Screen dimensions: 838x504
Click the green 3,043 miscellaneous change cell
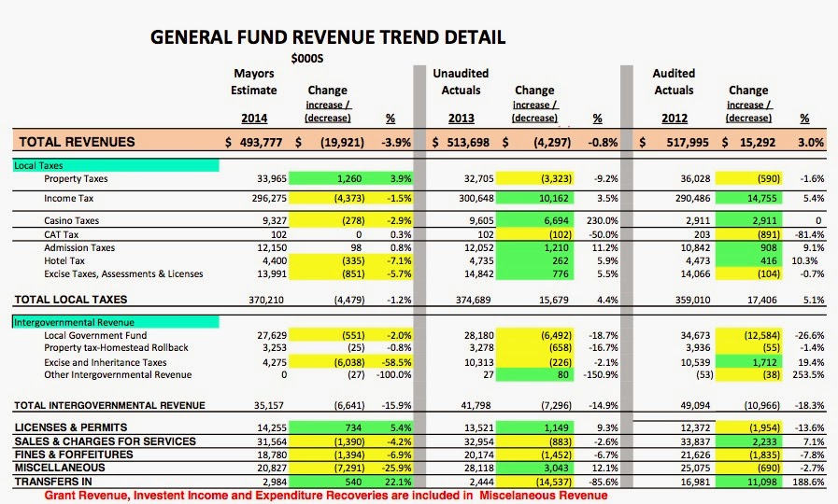534,468
